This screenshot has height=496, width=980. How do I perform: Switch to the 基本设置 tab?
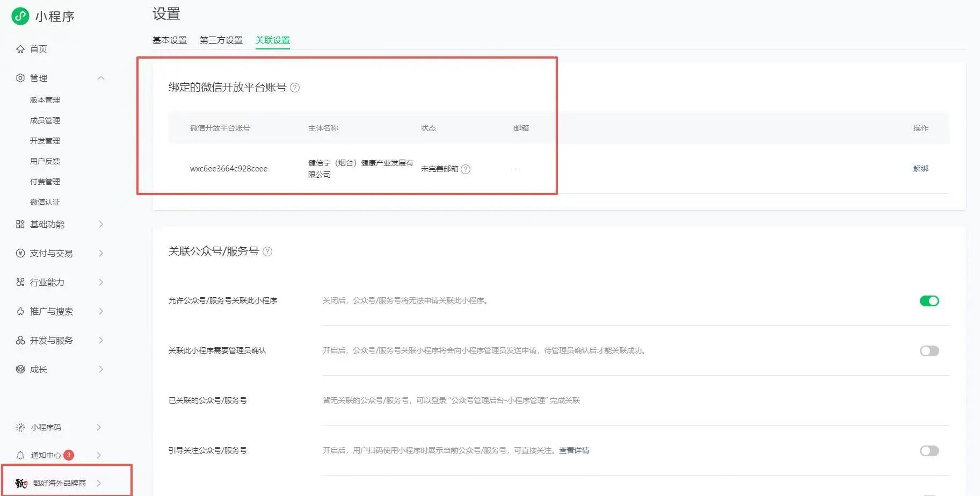click(x=170, y=40)
